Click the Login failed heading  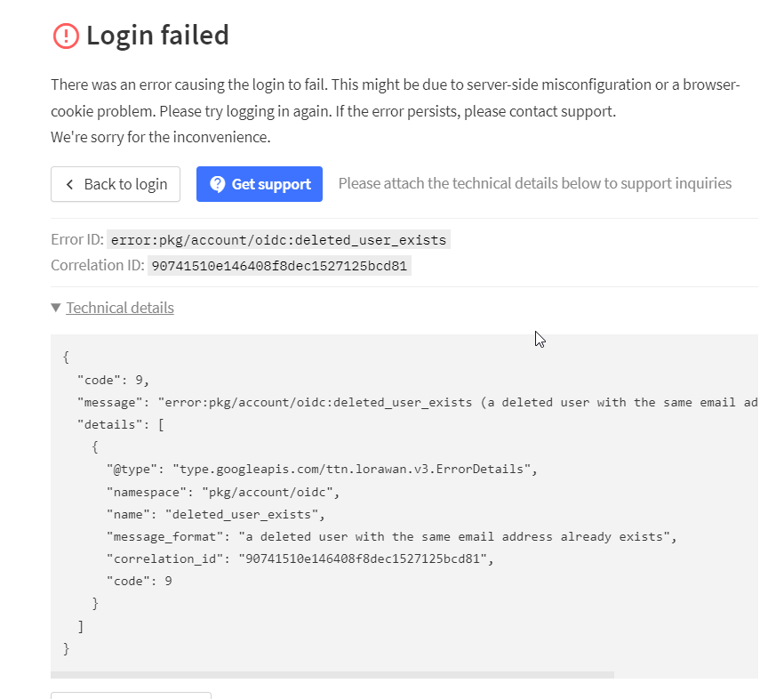point(157,36)
